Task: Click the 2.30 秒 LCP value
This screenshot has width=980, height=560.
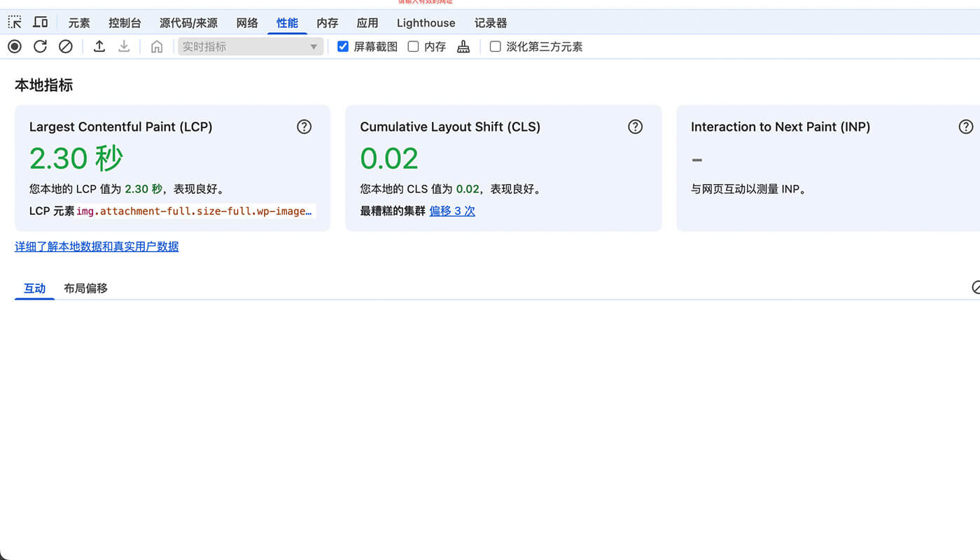Action: click(76, 159)
